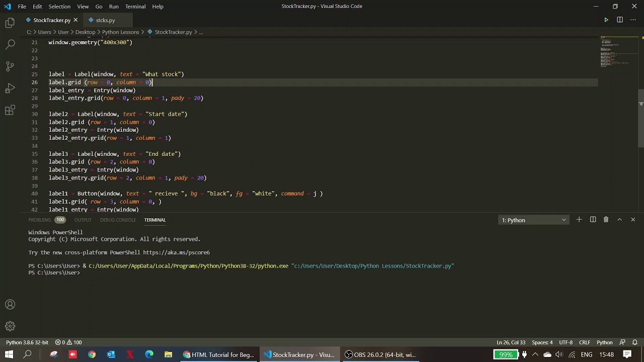
Task: Open the Run and Debug view
Action: pos(10,88)
